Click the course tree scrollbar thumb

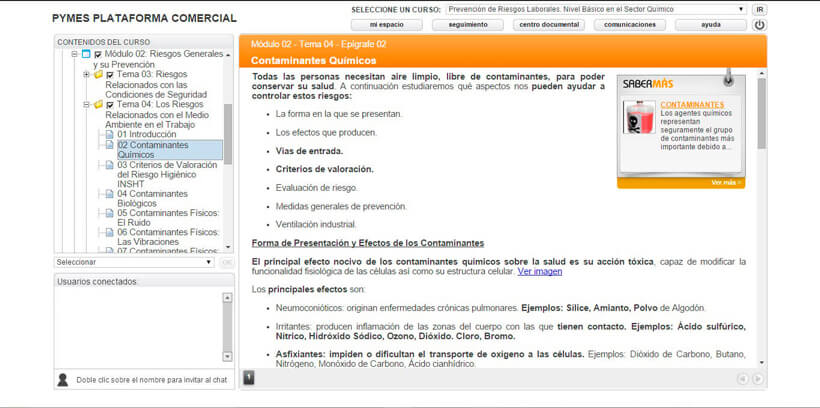click(228, 134)
